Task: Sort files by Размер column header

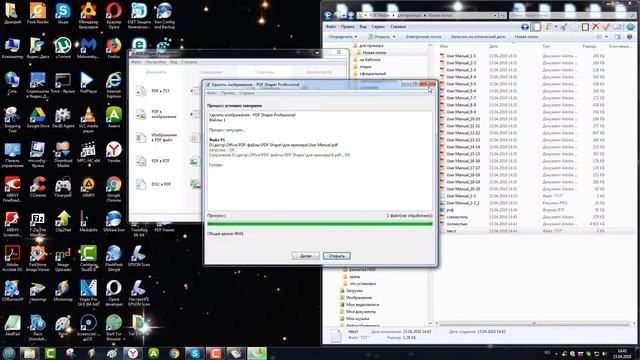Action: click(589, 46)
